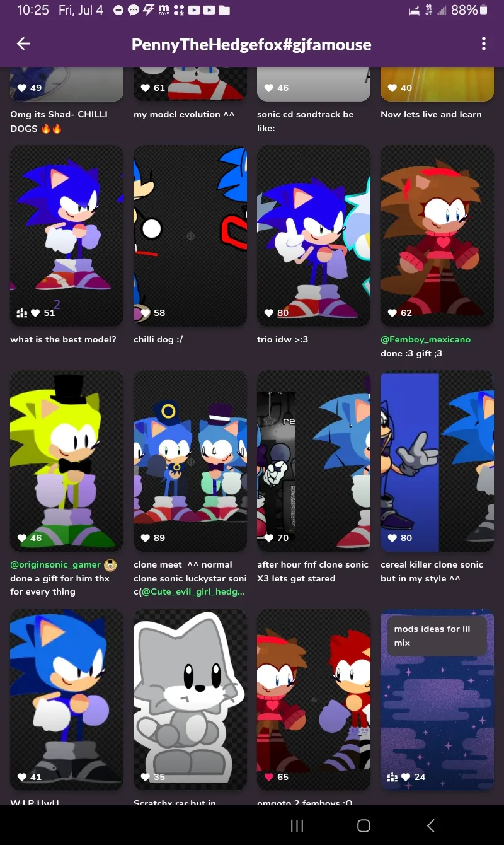Tap heart on 'cereal killer clone sonic' post
The height and width of the screenshot is (845, 504).
(x=392, y=538)
